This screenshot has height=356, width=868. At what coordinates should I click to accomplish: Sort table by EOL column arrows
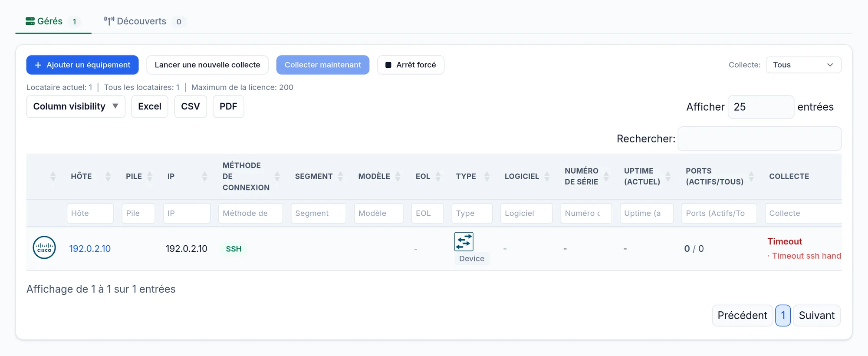tap(438, 176)
